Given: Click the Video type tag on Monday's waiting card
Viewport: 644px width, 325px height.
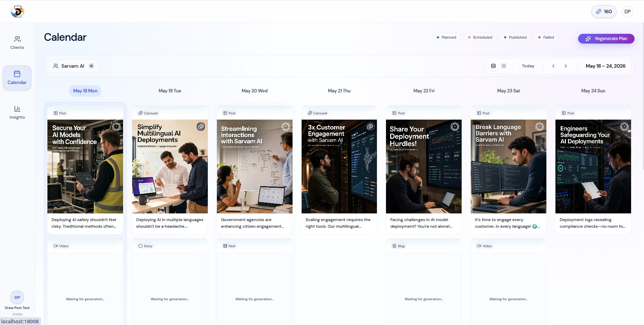Looking at the screenshot, I should pos(61,246).
